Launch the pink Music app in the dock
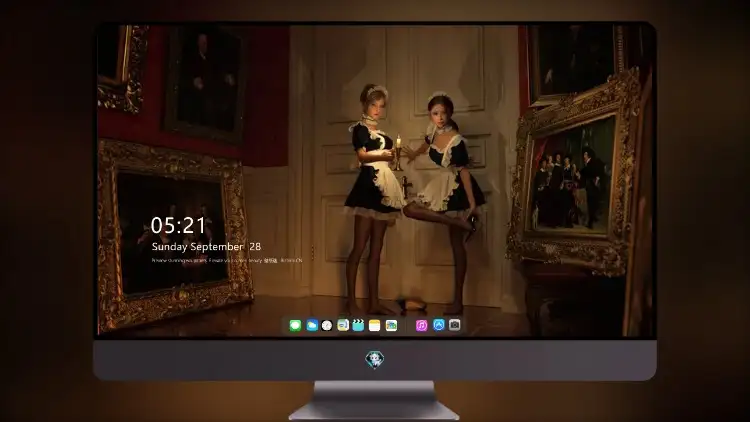 [x=421, y=326]
